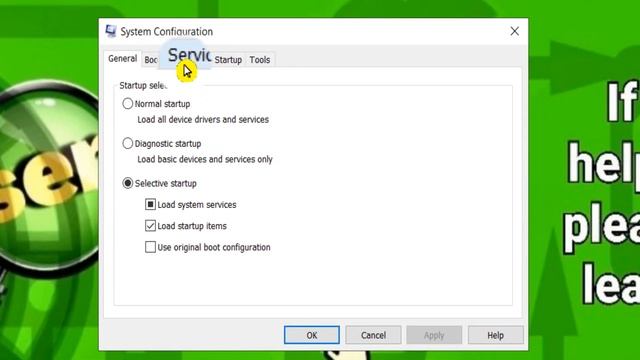The width and height of the screenshot is (640, 360).
Task: Open Help for System Configuration
Action: [x=496, y=335]
